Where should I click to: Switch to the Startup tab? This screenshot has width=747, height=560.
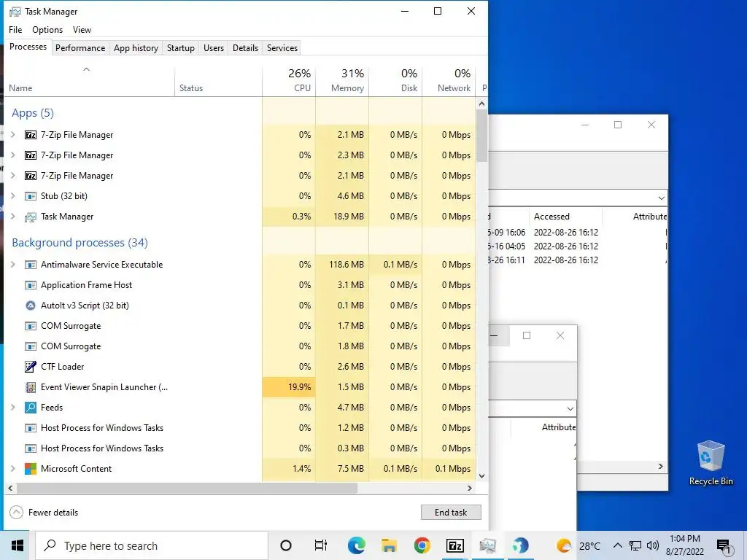[x=181, y=48]
